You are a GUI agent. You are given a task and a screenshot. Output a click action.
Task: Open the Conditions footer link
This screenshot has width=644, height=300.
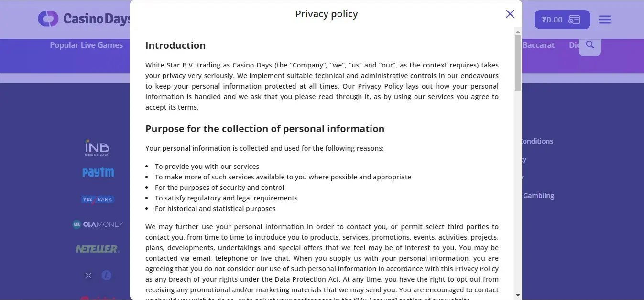537,141
